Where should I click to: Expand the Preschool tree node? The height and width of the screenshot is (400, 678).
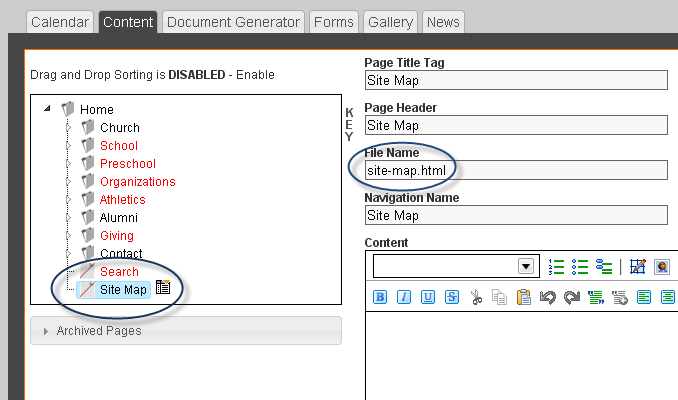[68, 163]
